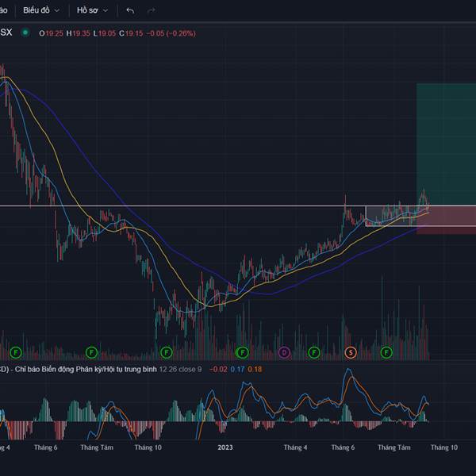
Task: Click the closing price value C19.15
Action: (131, 33)
